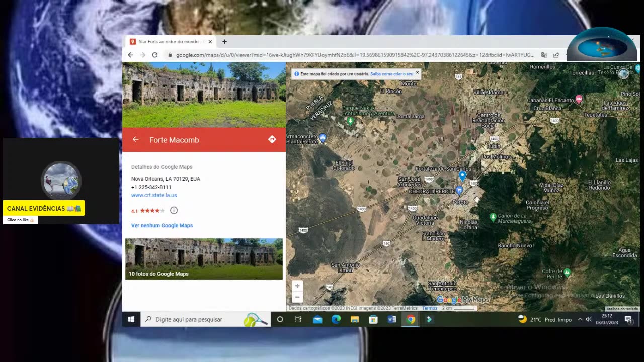
Task: Open directions for Forte Macomb
Action: click(272, 140)
